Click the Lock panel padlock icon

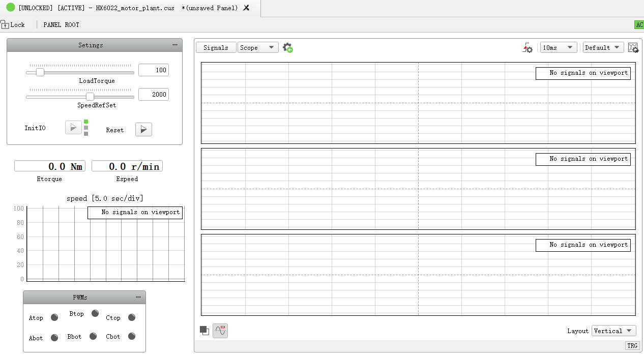pyautogui.click(x=5, y=24)
